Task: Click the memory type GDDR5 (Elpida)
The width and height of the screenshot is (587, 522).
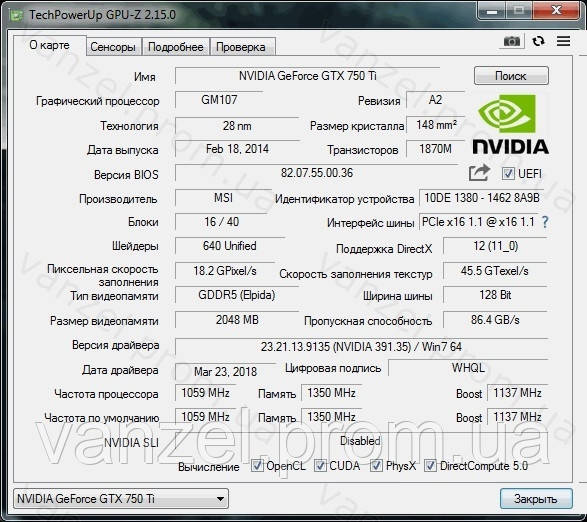Action: [237, 295]
